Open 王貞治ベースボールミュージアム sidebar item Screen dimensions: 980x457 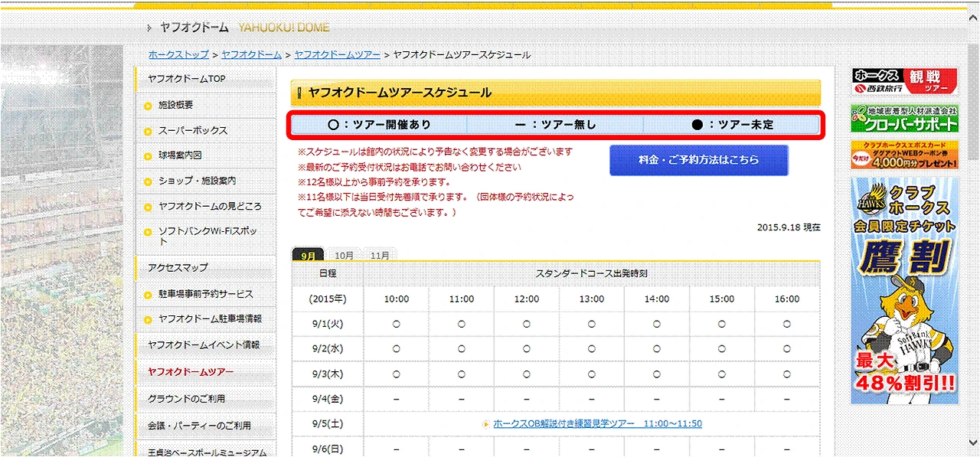205,450
